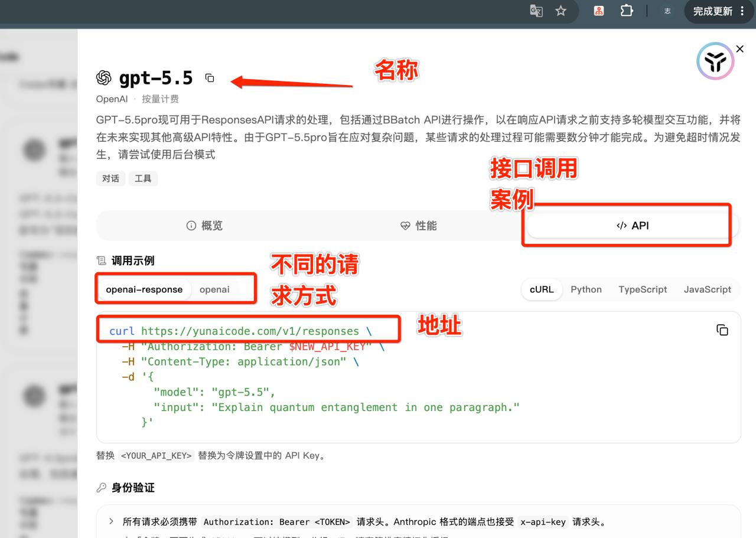Click the "input": "Explain quantum entanglement" code line
The image size is (756, 538).
tap(337, 407)
